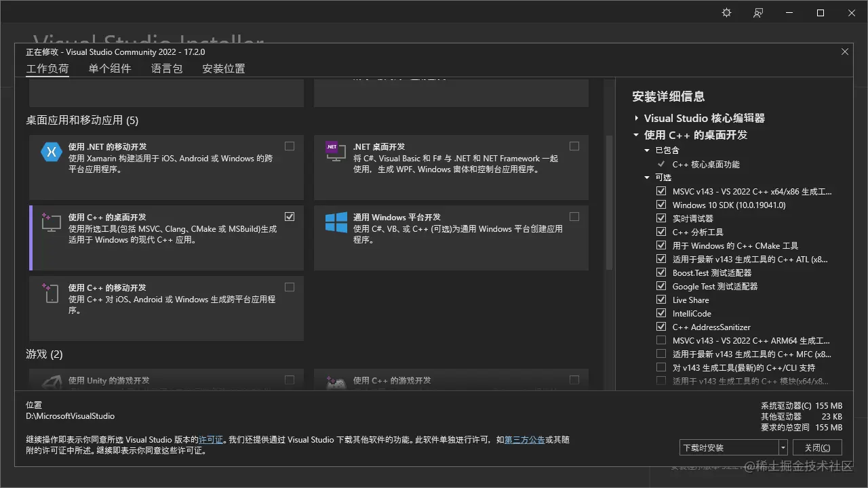This screenshot has width=868, height=488.
Task: Uncheck the 实时调试器 option
Action: point(661,218)
